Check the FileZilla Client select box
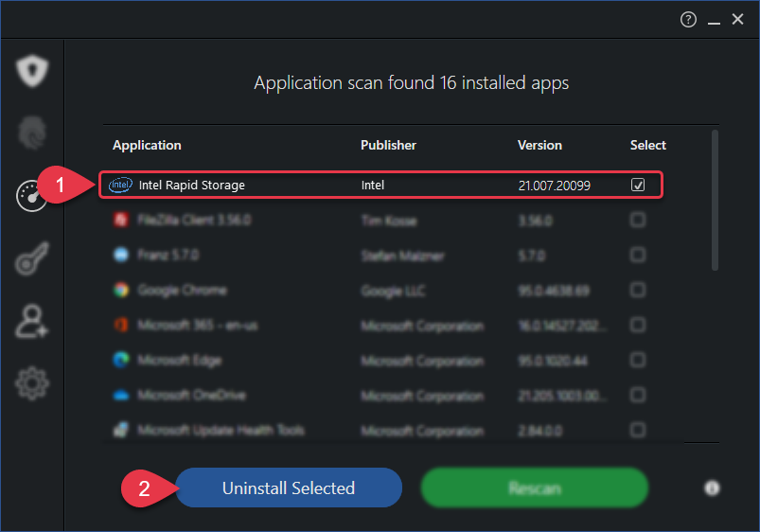The image size is (760, 532). tap(637, 220)
